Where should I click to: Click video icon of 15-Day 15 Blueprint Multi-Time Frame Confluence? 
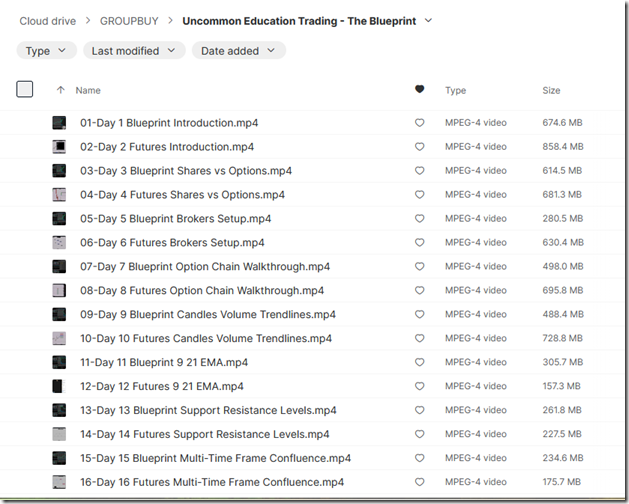tap(59, 458)
